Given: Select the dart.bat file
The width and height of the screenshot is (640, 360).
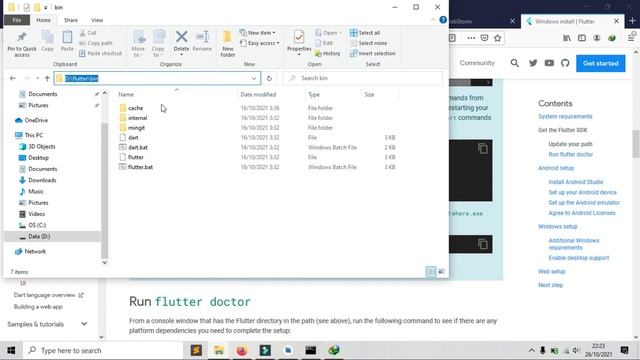Looking at the screenshot, I should click(138, 147).
